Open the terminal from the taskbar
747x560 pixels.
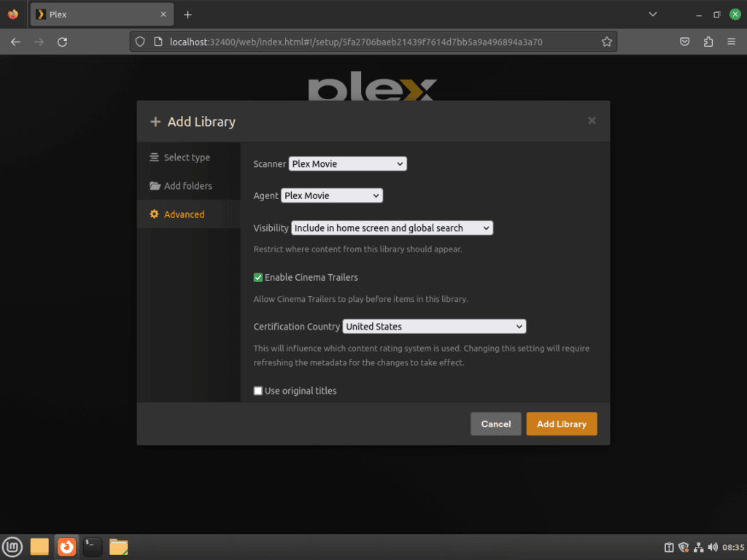[x=92, y=546]
